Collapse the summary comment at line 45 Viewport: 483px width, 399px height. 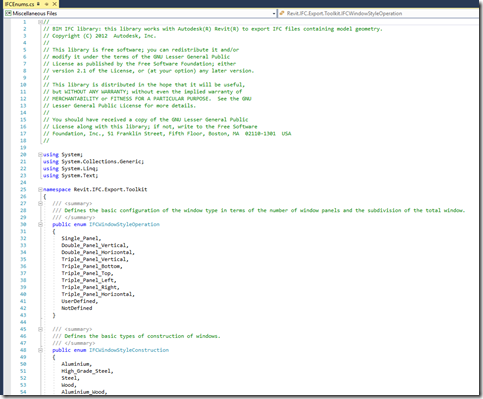pyautogui.click(x=40, y=329)
